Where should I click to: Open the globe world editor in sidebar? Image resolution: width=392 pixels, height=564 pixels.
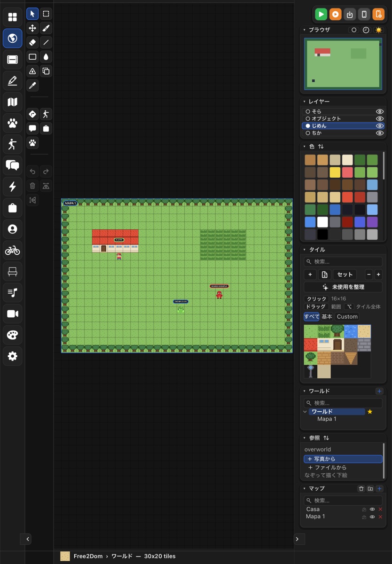coord(13,38)
